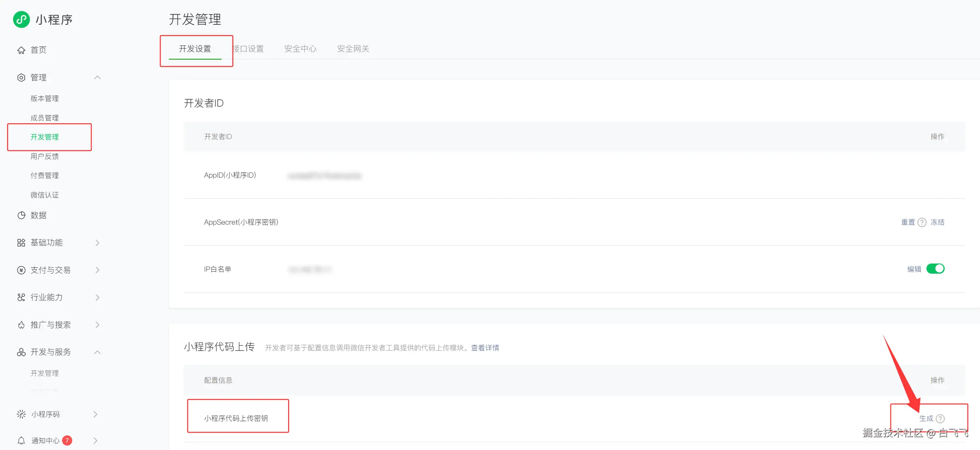Viewport: 980px width, 450px height.
Task: Click the 管理 hexagon settings icon
Action: (21, 77)
